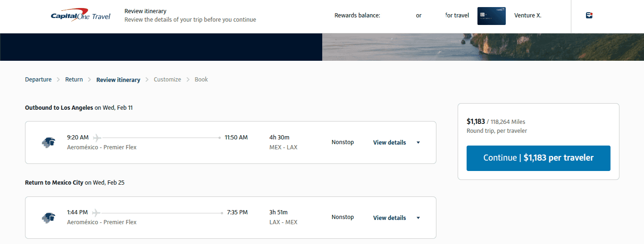Select Review itinerary breadcrumb step
This screenshot has width=644, height=244.
click(118, 80)
